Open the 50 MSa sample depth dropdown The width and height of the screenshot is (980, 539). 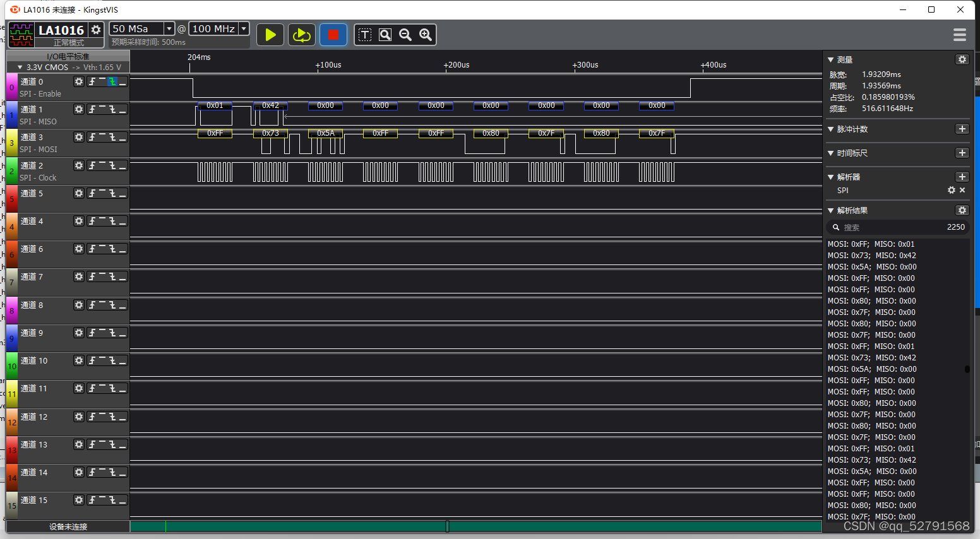pos(169,28)
